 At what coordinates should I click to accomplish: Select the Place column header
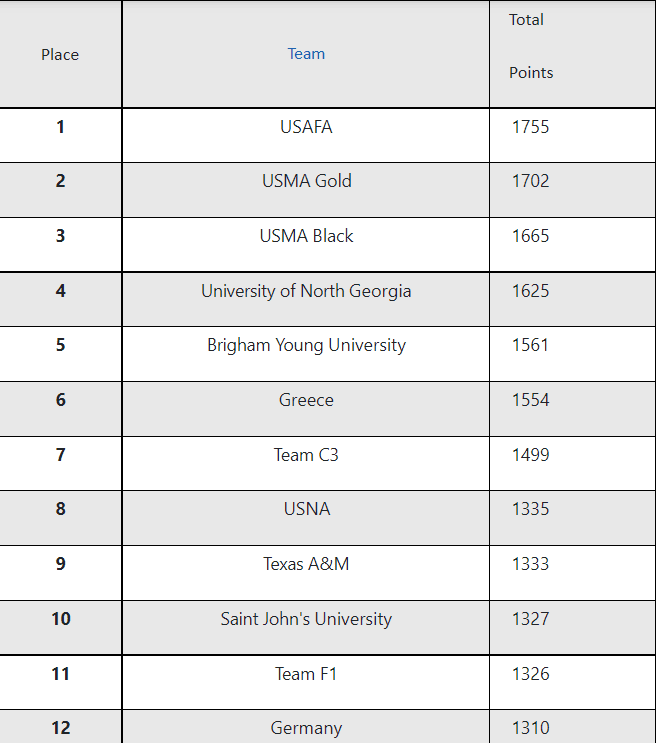60,54
